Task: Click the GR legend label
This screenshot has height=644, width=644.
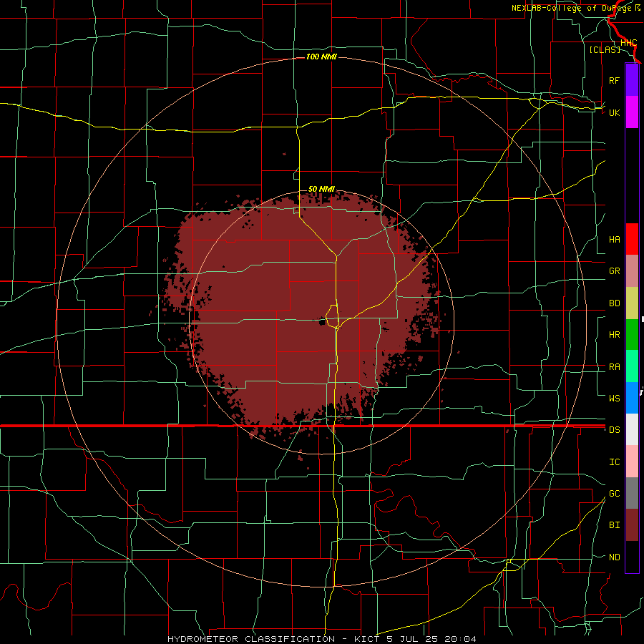Action: [x=614, y=271]
